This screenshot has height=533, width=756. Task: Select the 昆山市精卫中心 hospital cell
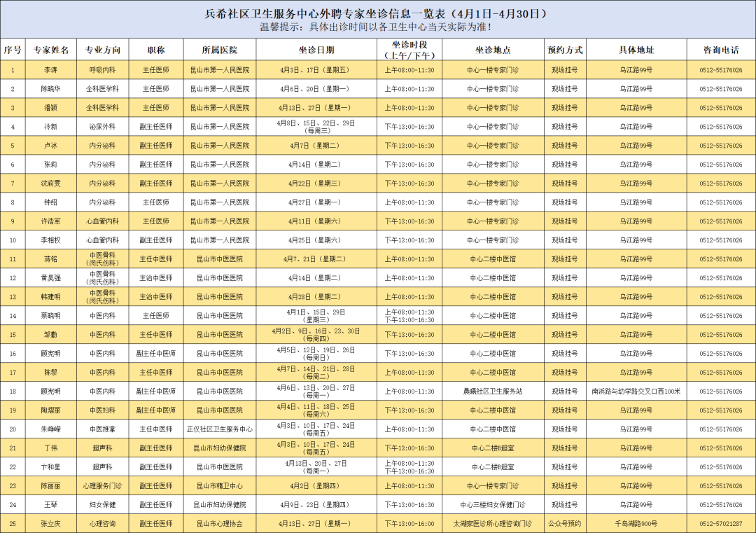tap(220, 486)
